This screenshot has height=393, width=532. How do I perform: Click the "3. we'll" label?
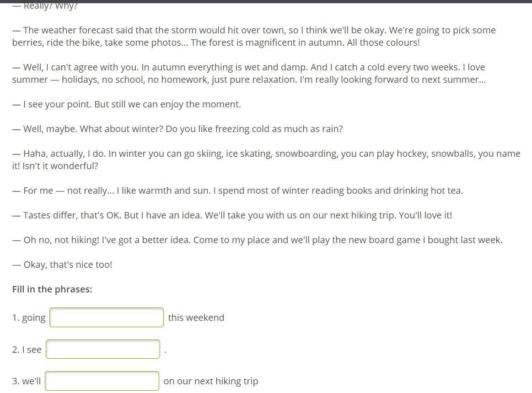[27, 381]
